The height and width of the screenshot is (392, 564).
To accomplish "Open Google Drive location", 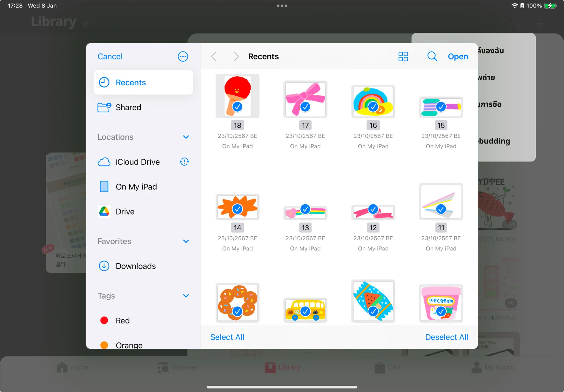I will pyautogui.click(x=125, y=212).
